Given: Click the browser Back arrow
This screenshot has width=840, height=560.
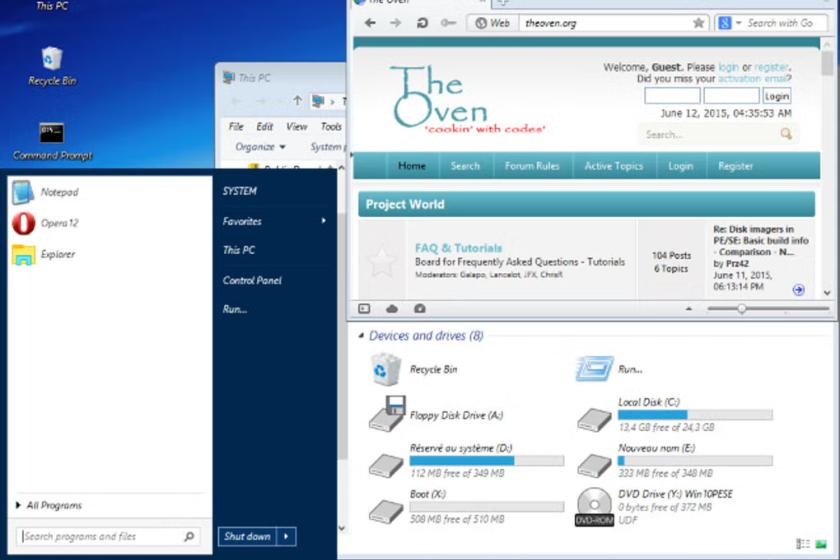Looking at the screenshot, I should (x=370, y=23).
